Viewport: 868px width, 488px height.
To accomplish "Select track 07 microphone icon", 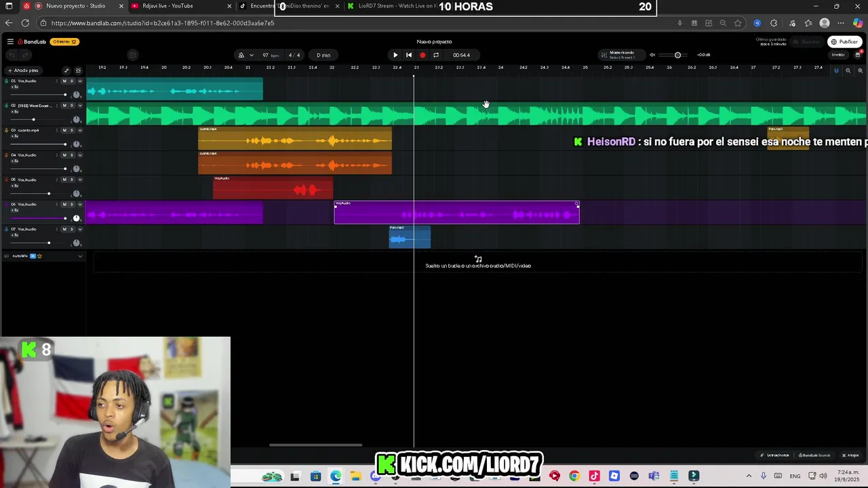I will [x=6, y=229].
